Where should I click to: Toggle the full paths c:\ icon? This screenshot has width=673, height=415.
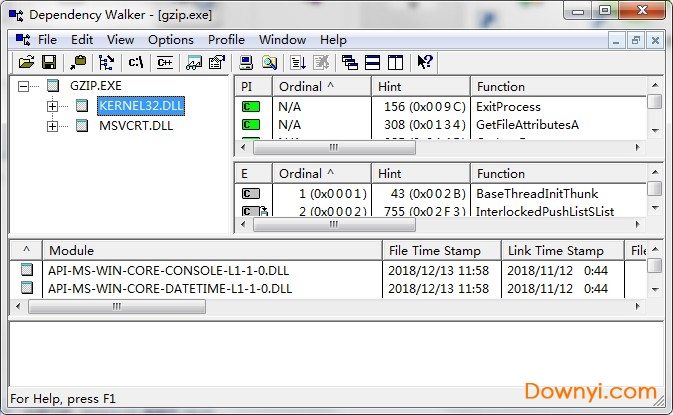[x=136, y=62]
